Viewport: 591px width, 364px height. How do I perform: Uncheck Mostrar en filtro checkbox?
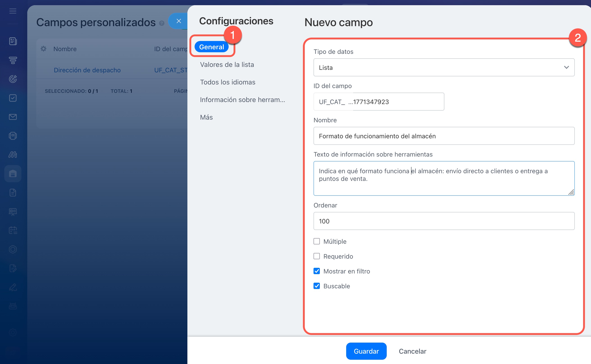(317, 271)
